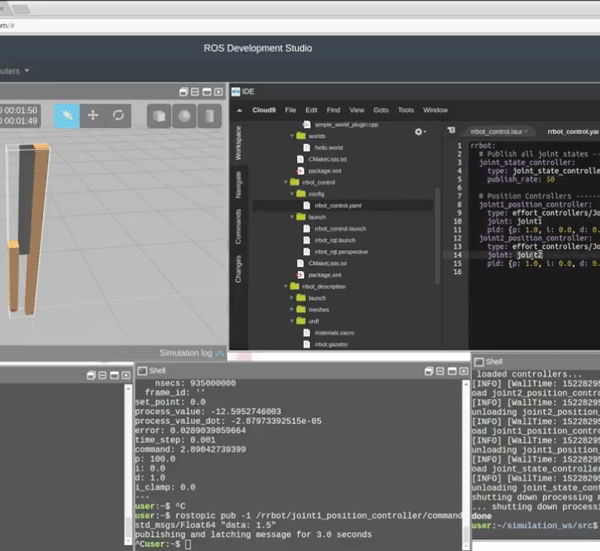Viewport: 600px width, 551px height.
Task: Collapse the launch folder arrow under rrbot_control
Action: click(292, 217)
